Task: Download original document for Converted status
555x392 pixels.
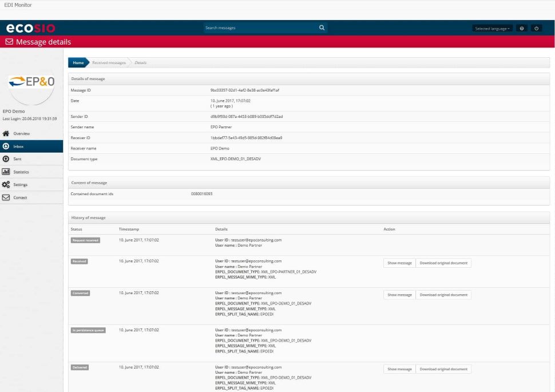Action: point(443,295)
